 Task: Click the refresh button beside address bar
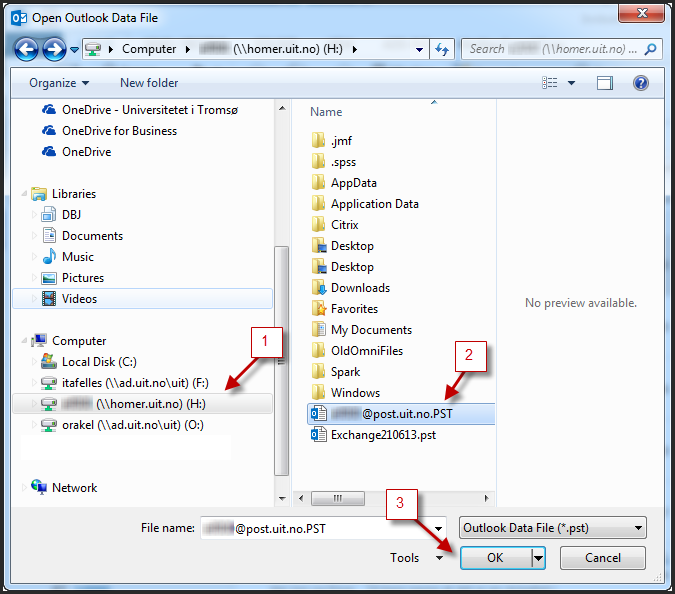[x=442, y=49]
